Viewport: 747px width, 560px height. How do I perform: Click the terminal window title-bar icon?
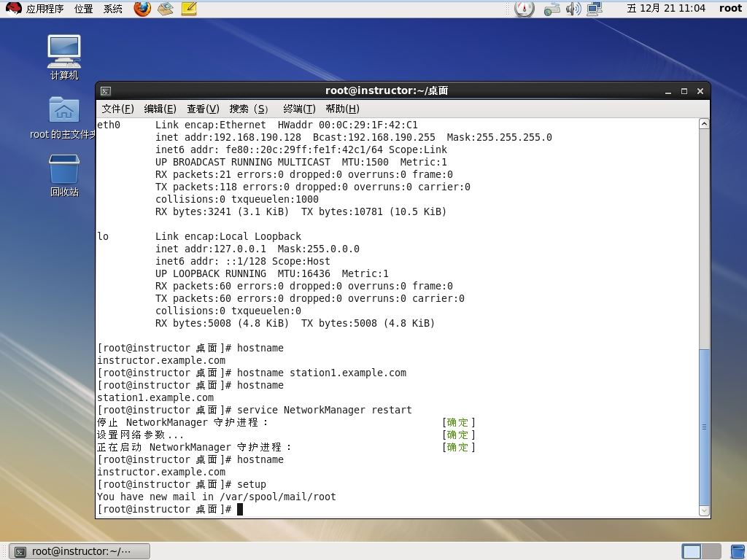tap(106, 91)
